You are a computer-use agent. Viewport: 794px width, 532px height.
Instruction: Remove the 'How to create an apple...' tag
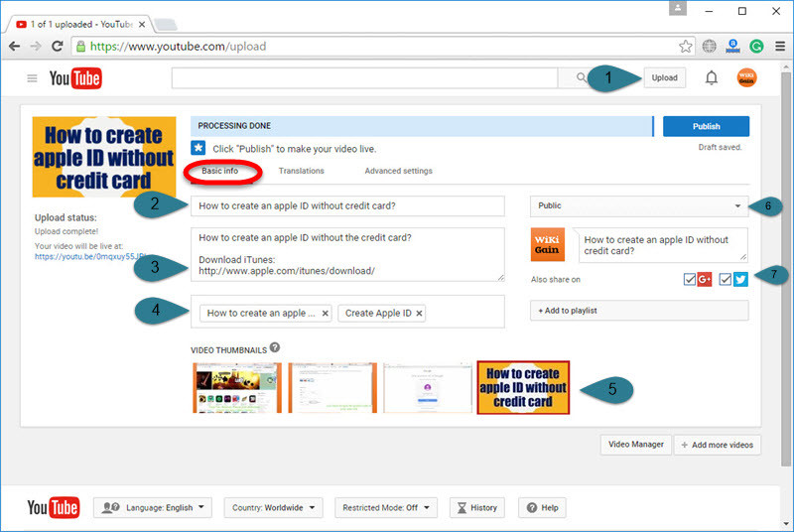(326, 314)
